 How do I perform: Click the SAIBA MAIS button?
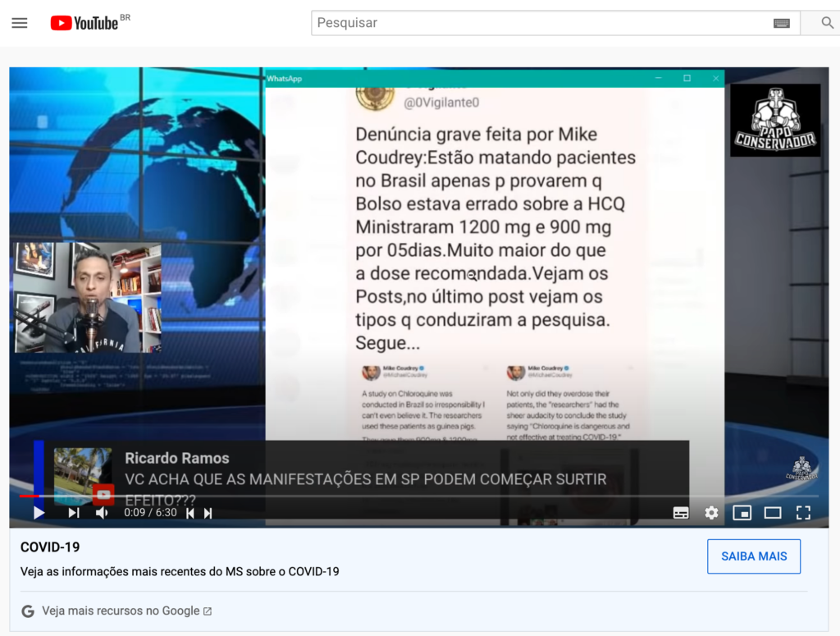[753, 556]
